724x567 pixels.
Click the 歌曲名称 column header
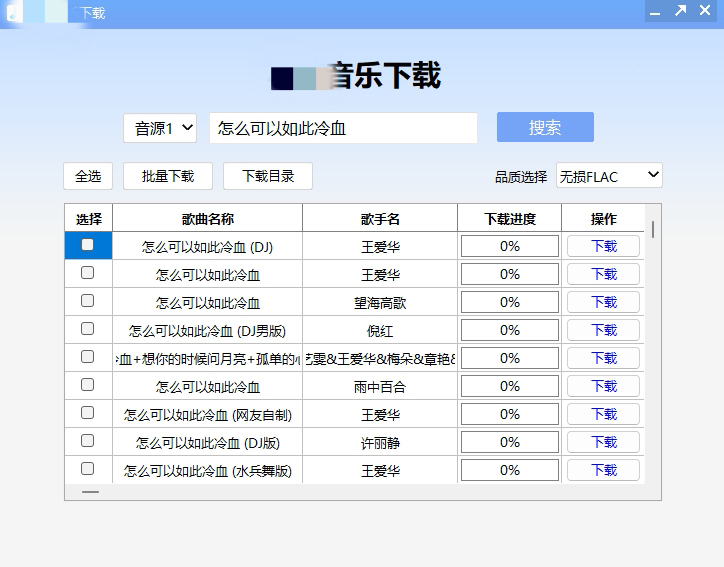(208, 218)
